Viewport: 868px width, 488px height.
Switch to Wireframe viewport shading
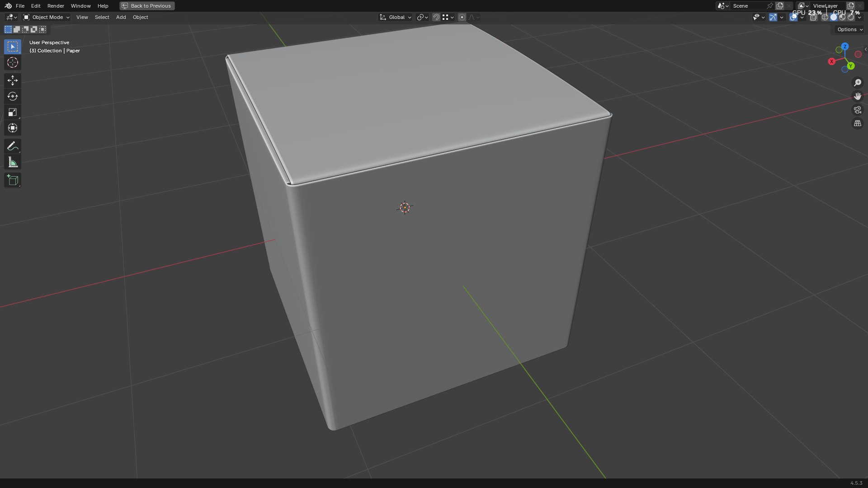pos(825,17)
